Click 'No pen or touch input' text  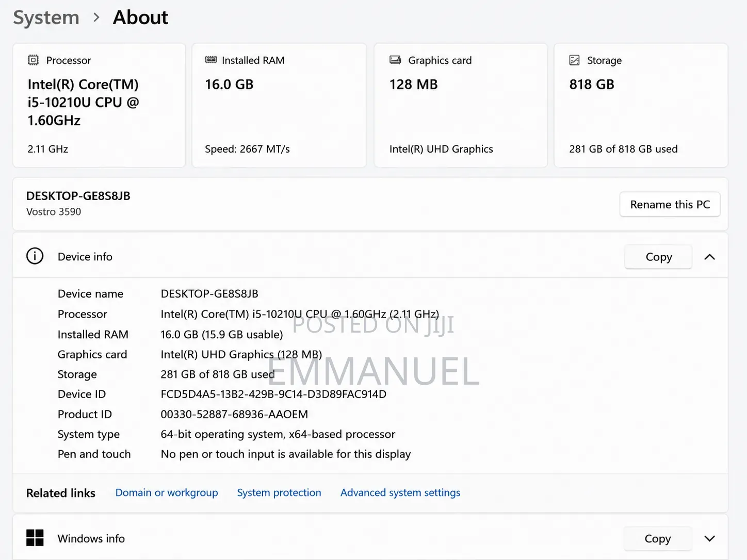tap(286, 454)
